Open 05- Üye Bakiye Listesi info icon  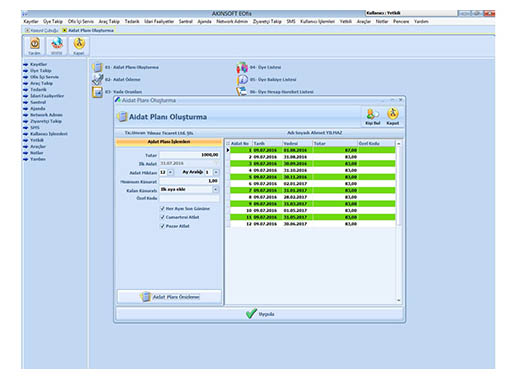click(x=242, y=79)
